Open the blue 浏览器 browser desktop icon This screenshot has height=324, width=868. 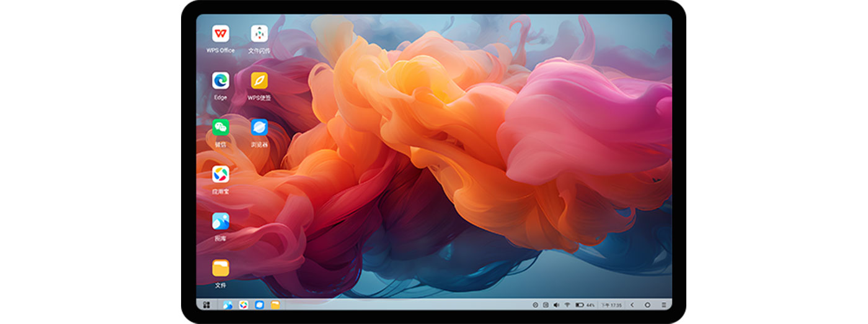pyautogui.click(x=259, y=127)
